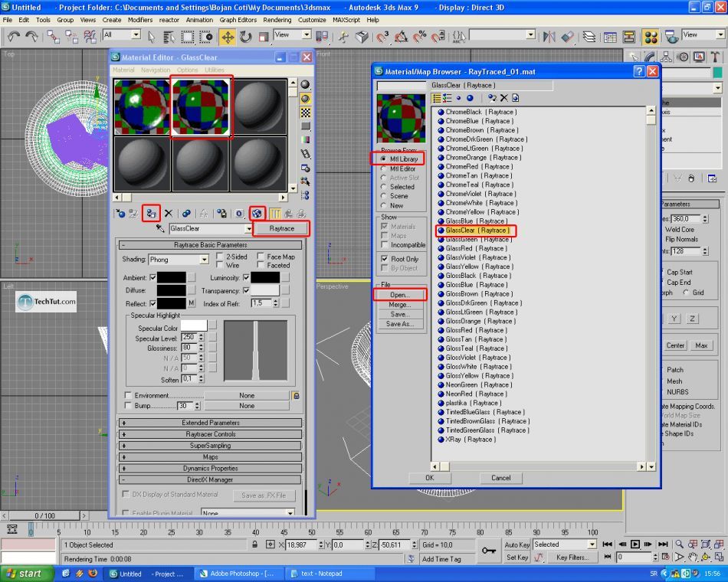Open GlassClear material name dropdown
728x582 pixels.
coord(249,229)
